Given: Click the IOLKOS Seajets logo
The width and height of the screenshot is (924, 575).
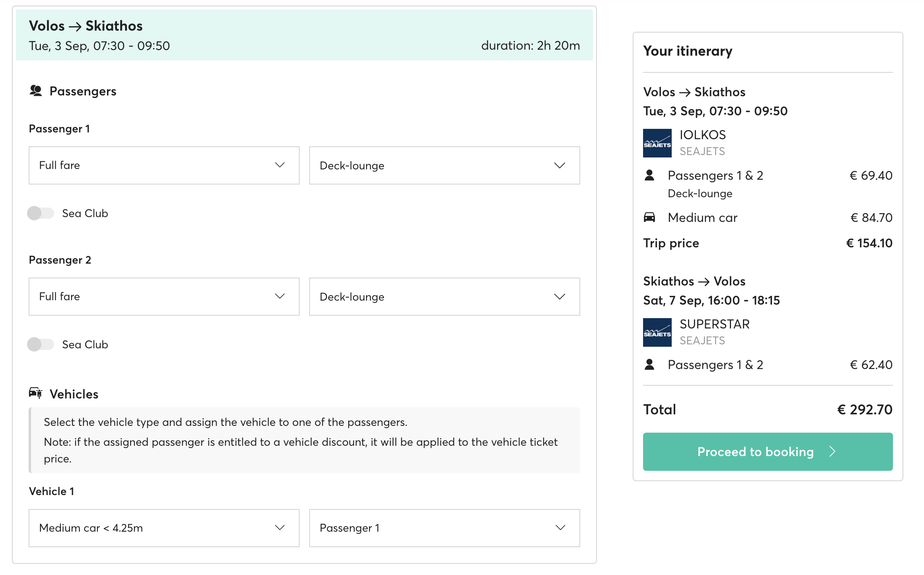Looking at the screenshot, I should 657,143.
